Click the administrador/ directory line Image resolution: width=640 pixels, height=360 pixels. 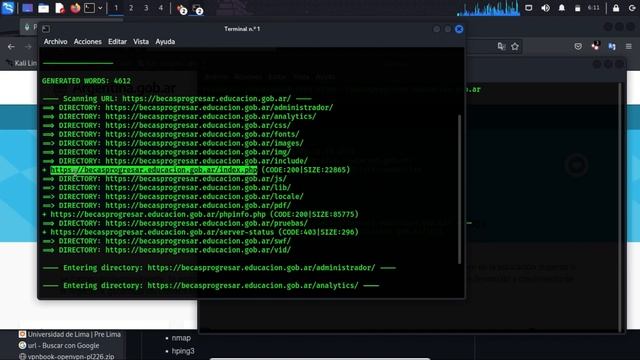(x=188, y=108)
